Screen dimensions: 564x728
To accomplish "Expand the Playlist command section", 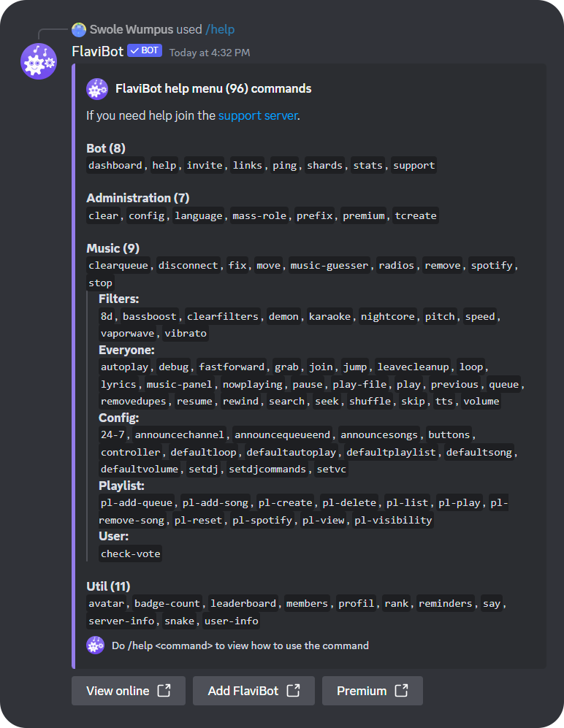I will coord(121,485).
